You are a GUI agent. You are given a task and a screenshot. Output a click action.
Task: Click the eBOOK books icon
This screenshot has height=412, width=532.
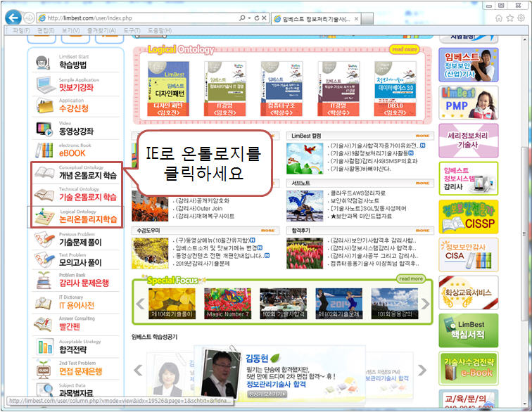(44, 150)
